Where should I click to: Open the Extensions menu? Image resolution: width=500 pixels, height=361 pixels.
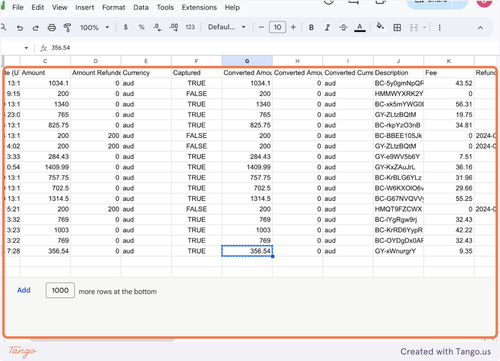[199, 7]
